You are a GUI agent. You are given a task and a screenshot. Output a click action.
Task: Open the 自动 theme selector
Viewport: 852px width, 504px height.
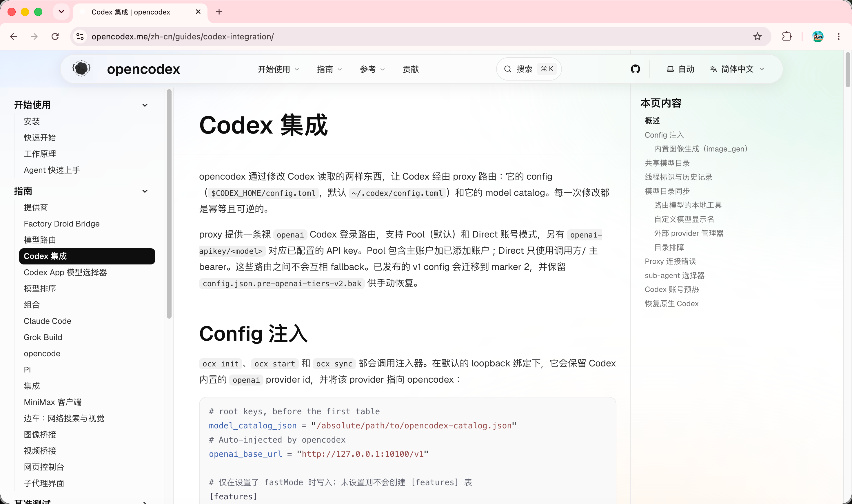(680, 69)
